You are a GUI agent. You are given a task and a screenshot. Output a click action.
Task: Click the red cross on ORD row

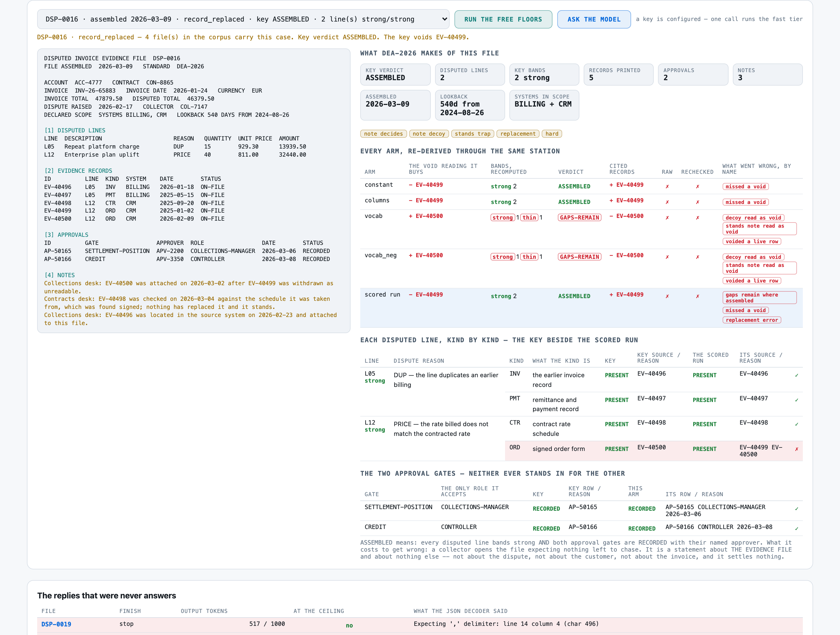(796, 449)
